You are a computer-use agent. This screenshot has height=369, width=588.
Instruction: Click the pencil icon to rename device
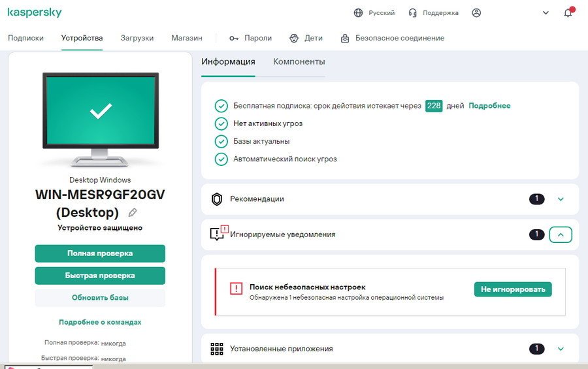(x=133, y=213)
